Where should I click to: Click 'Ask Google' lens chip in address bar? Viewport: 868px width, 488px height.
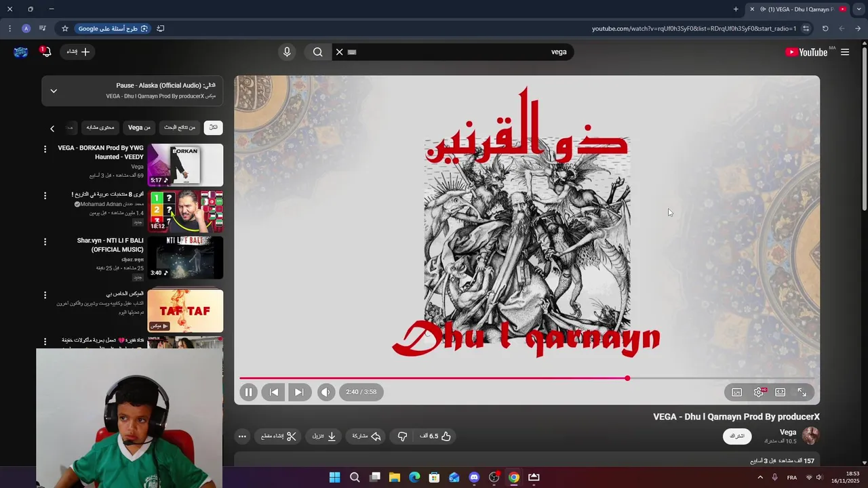(113, 28)
